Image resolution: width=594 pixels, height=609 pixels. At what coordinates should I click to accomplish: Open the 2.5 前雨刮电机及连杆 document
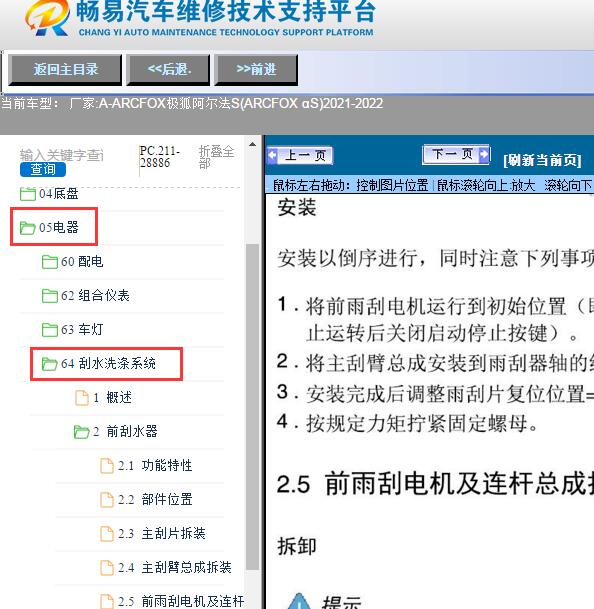coord(181,601)
